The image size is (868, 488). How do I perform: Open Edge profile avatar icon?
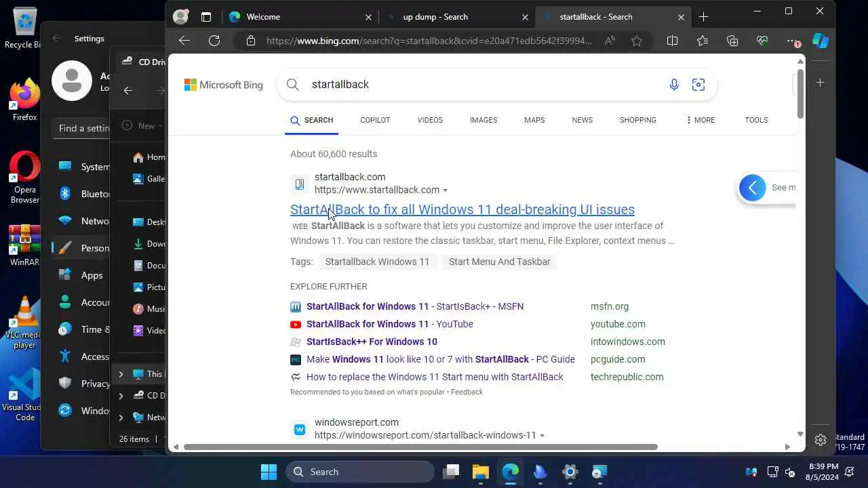pos(180,17)
